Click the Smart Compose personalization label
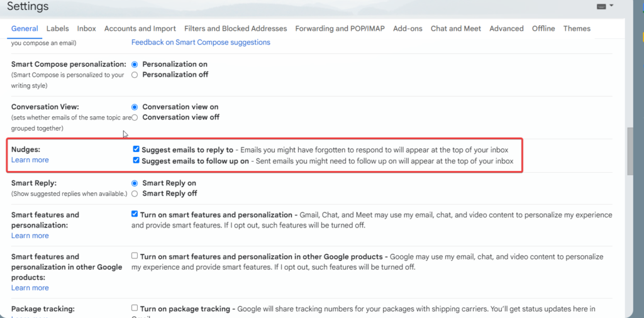The width and height of the screenshot is (644, 318). (x=69, y=64)
